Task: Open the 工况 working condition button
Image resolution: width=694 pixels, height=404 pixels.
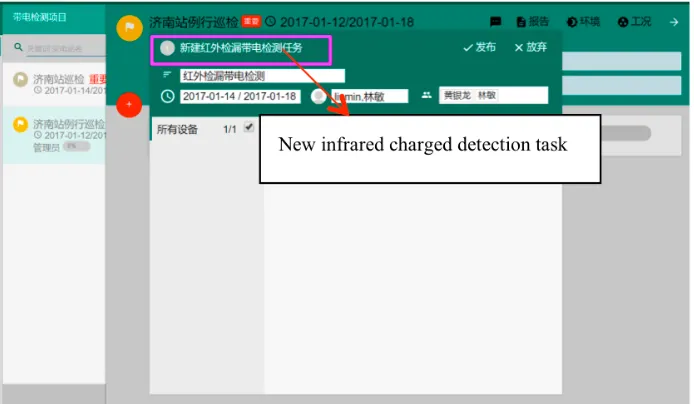Action: (635, 22)
